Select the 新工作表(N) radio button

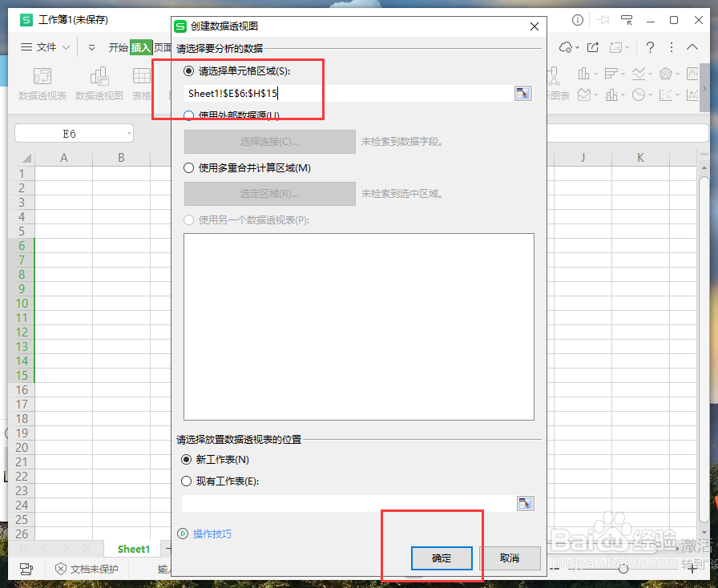(186, 459)
